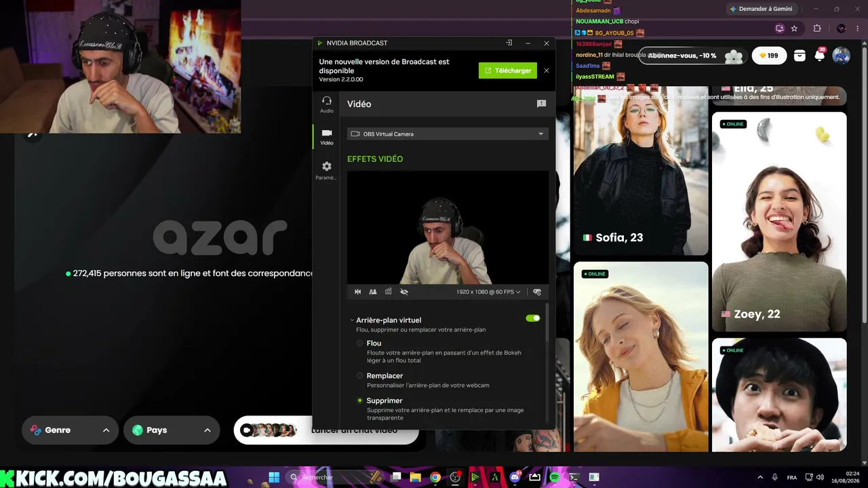Toggle the Arrière-plan virtuel switch
The image size is (868, 488).
(x=533, y=318)
